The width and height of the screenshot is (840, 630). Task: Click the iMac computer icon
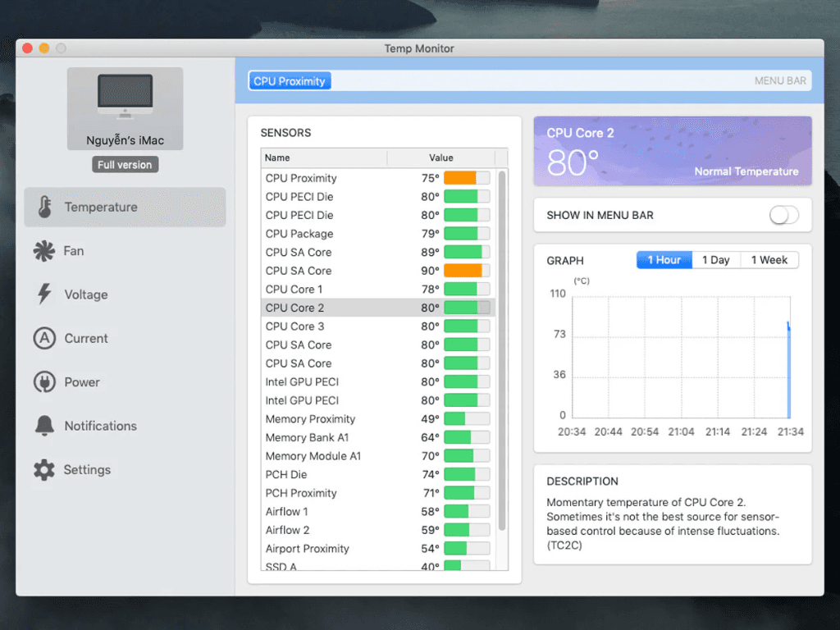[x=125, y=96]
